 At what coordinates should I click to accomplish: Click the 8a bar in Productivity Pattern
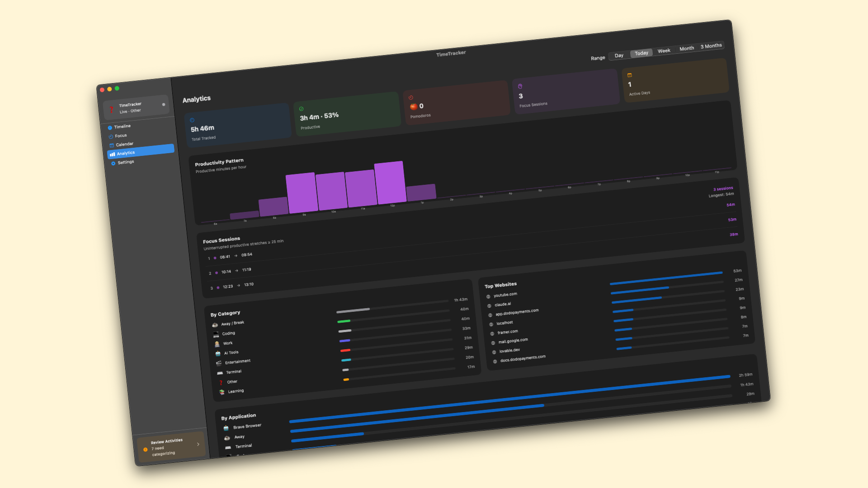tap(274, 207)
